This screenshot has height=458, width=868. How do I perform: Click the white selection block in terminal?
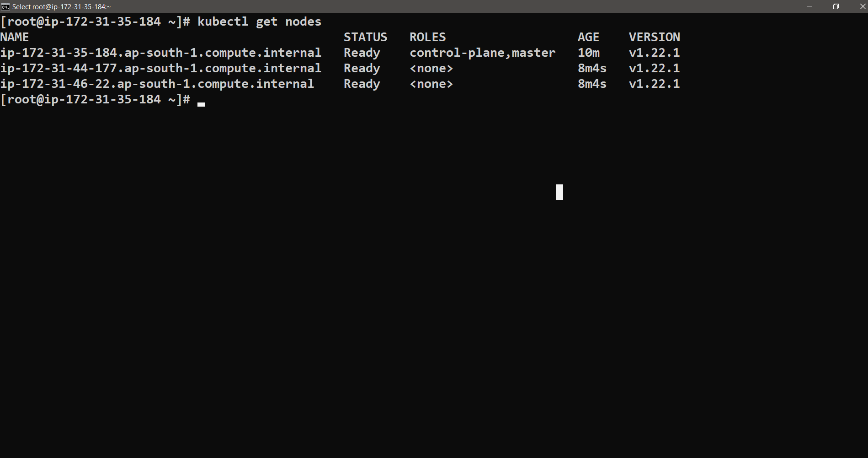click(559, 192)
